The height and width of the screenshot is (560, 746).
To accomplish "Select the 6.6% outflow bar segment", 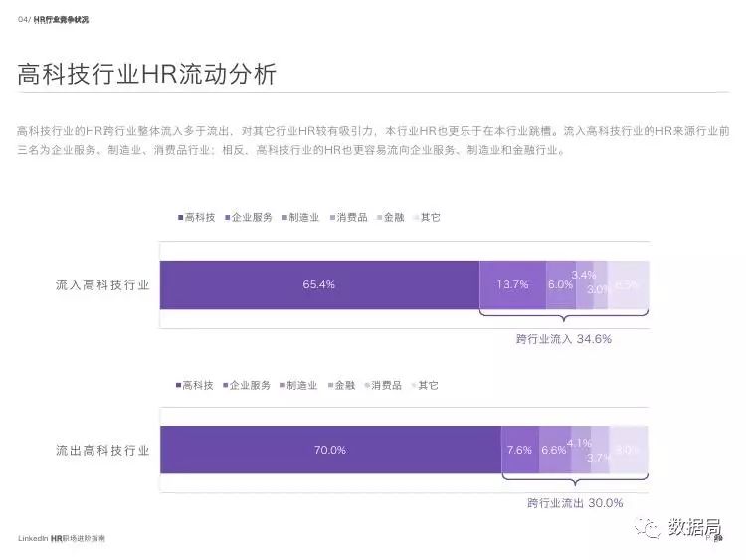I will point(555,450).
